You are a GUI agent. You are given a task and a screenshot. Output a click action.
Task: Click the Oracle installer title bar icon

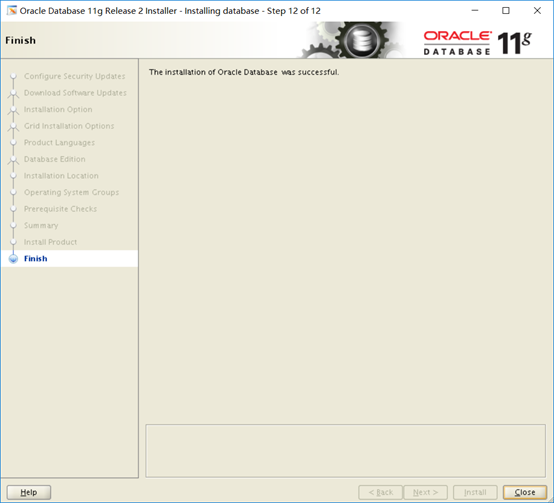click(x=11, y=11)
